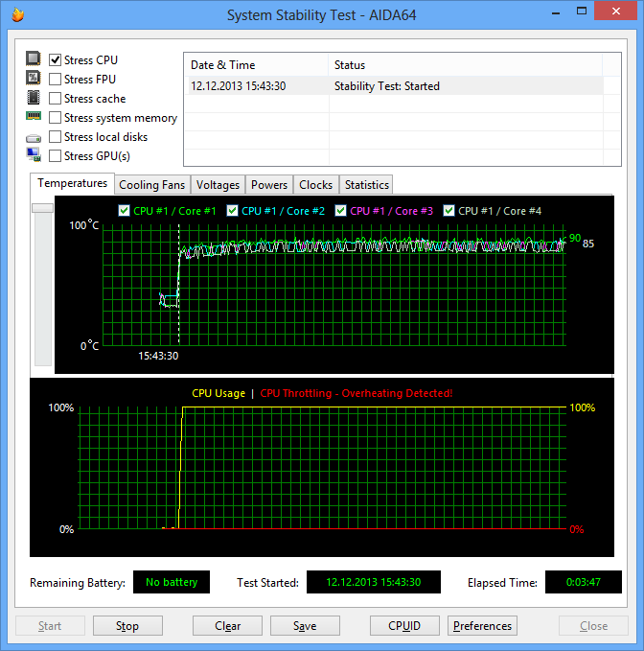644x651 pixels.
Task: Click the Status column header
Action: (465, 65)
